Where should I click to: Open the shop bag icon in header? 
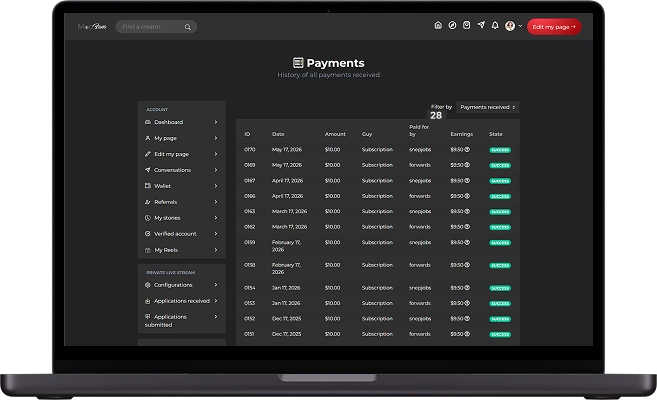466,26
